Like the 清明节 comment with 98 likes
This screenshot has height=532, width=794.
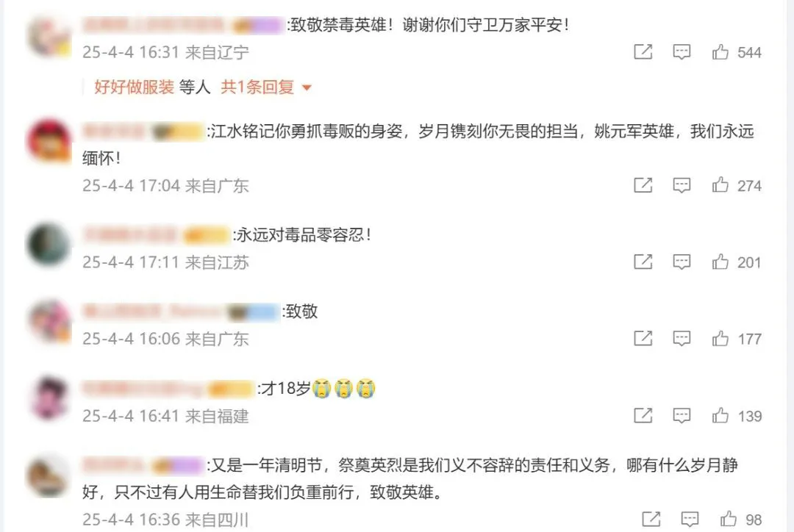(728, 520)
